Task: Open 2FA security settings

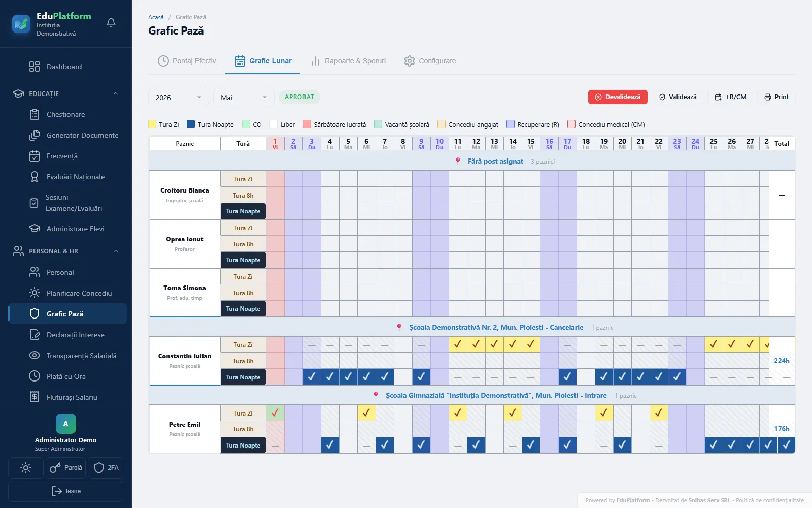Action: (x=106, y=468)
